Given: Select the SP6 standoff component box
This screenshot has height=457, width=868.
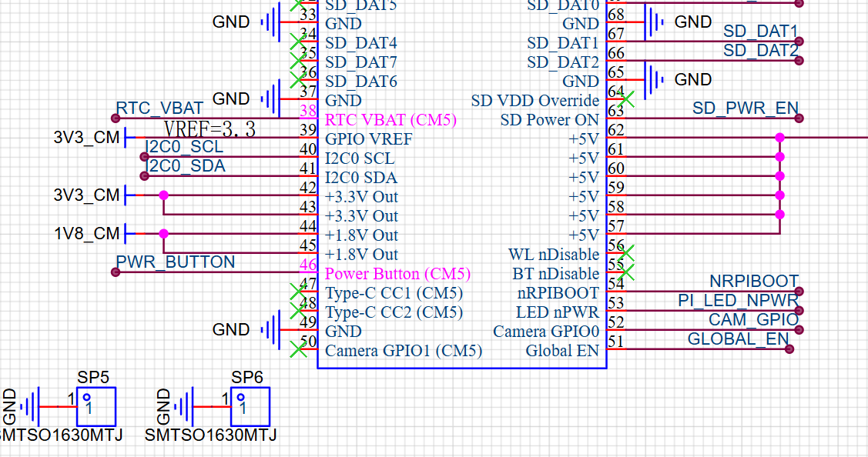Looking at the screenshot, I should (x=250, y=407).
